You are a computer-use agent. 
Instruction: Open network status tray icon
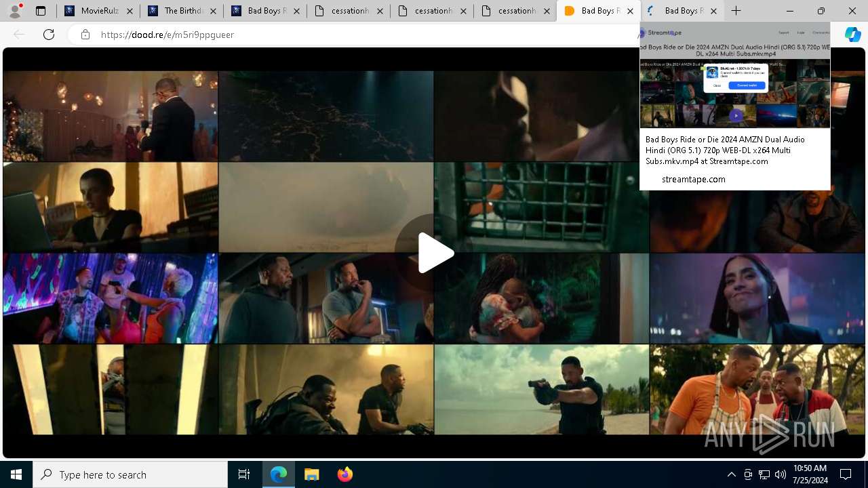point(764,474)
